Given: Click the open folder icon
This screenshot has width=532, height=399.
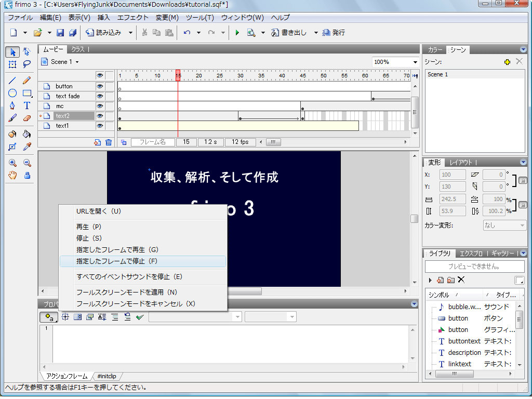Looking at the screenshot, I should click(x=37, y=33).
